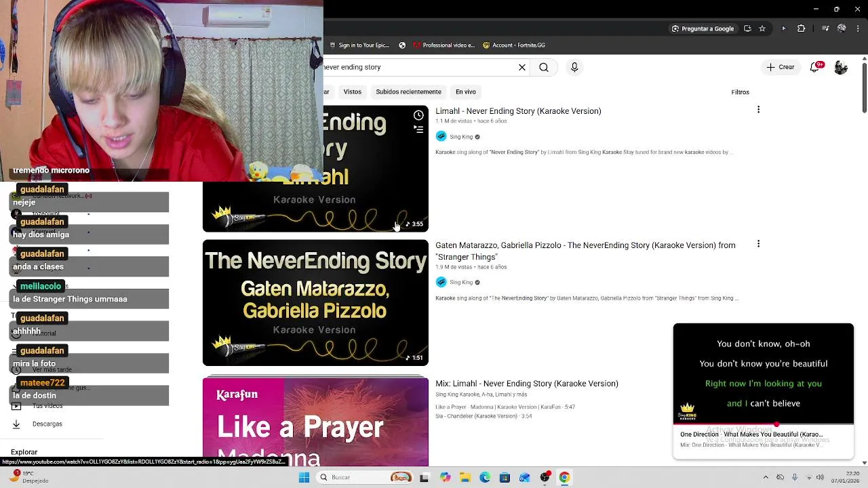
Task: Open the Like a Prayer Karafun thumbnail
Action: click(x=315, y=422)
